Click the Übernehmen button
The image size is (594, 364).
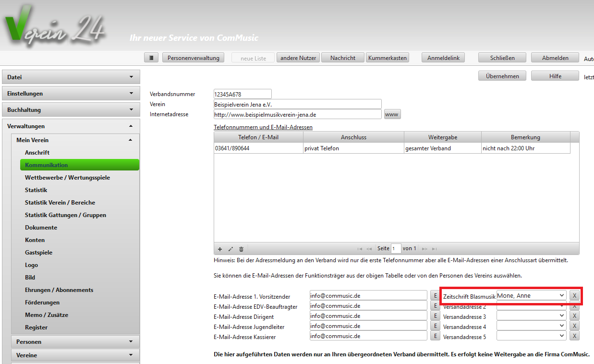tap(502, 76)
